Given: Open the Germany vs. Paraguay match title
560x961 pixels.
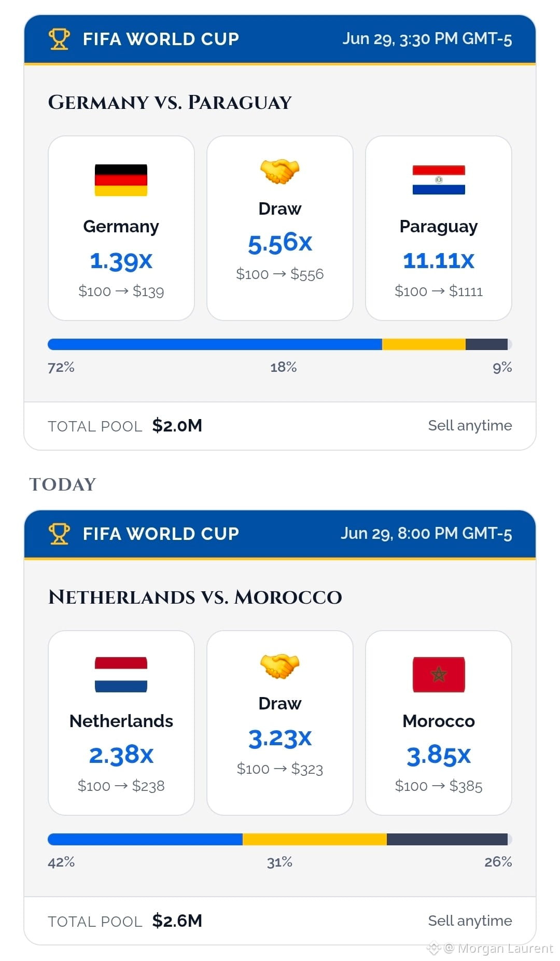Looking at the screenshot, I should [x=170, y=102].
